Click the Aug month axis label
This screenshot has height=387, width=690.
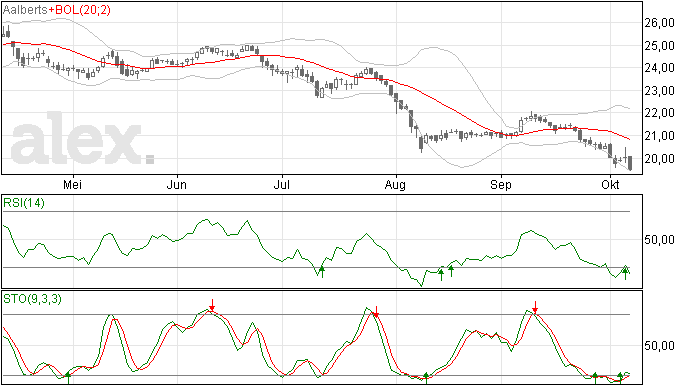pyautogui.click(x=395, y=184)
